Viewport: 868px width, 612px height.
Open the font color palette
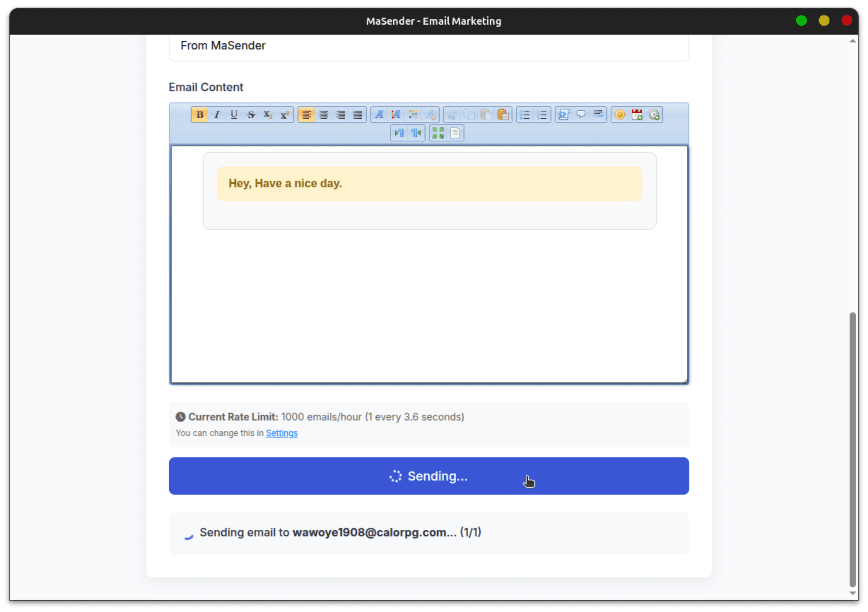(x=413, y=114)
